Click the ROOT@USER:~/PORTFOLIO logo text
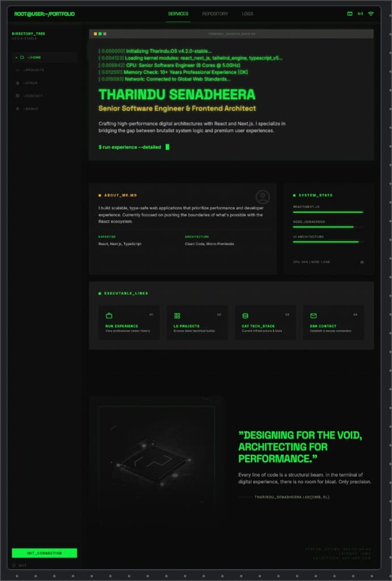 point(44,14)
